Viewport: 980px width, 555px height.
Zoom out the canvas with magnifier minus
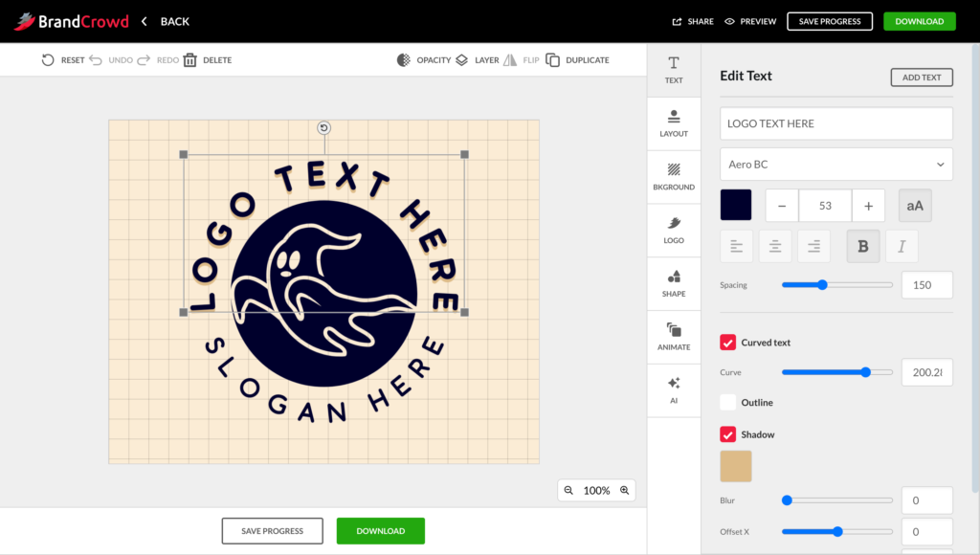(x=568, y=491)
